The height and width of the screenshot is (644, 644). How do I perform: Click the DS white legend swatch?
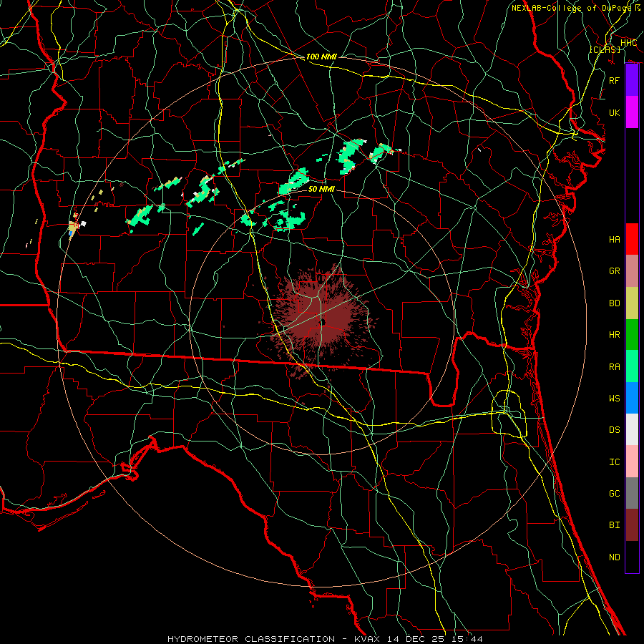[x=632, y=429]
